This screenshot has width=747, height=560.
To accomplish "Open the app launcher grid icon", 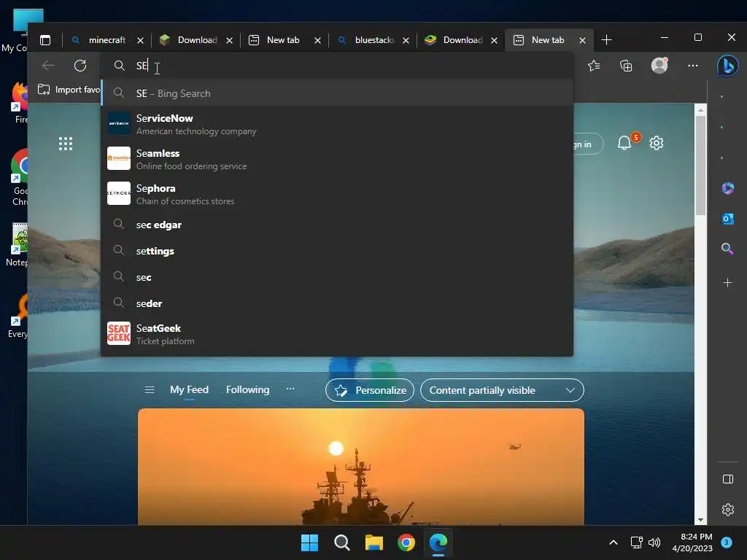I will click(x=66, y=144).
